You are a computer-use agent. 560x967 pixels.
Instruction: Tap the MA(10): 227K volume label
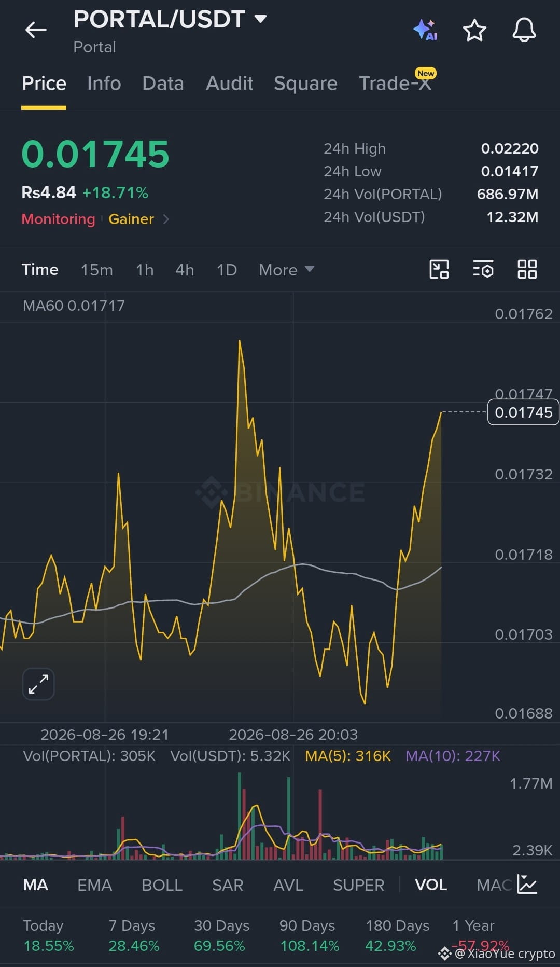pos(453,756)
